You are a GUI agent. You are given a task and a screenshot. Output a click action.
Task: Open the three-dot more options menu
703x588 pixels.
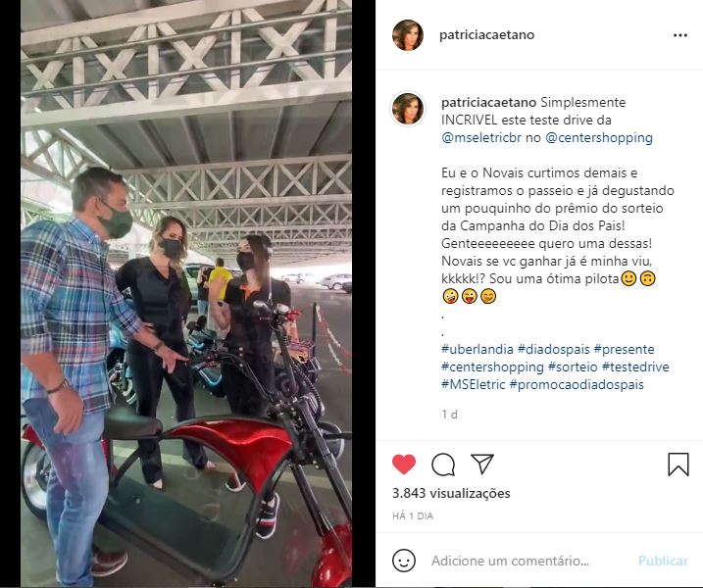680,35
